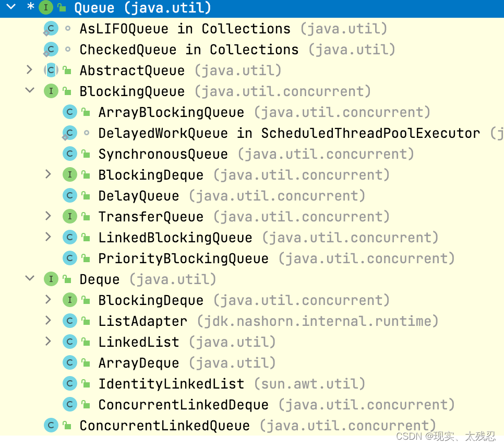Click the class icon of LinkedBlockingQueue
Image resolution: width=504 pixels, height=446 pixels.
pos(69,238)
